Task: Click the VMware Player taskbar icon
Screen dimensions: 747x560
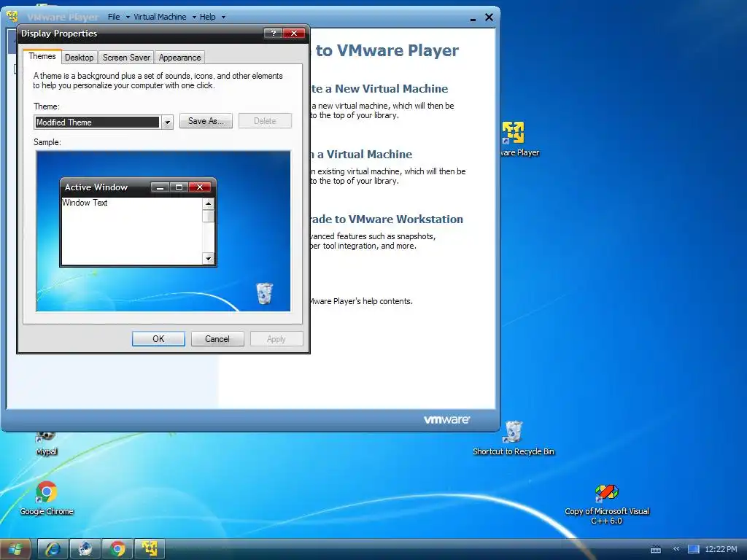Action: pyautogui.click(x=150, y=549)
